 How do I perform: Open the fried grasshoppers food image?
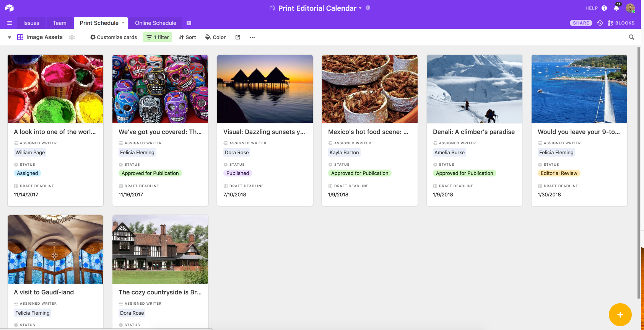pyautogui.click(x=370, y=89)
